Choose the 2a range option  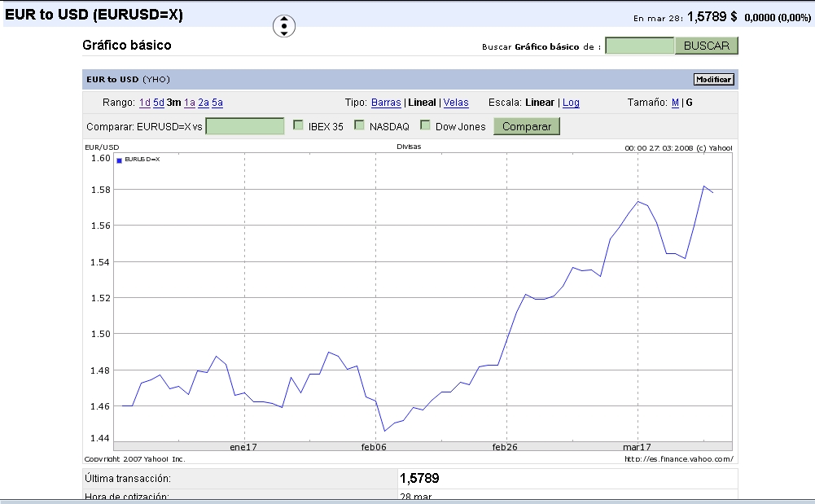tap(204, 103)
